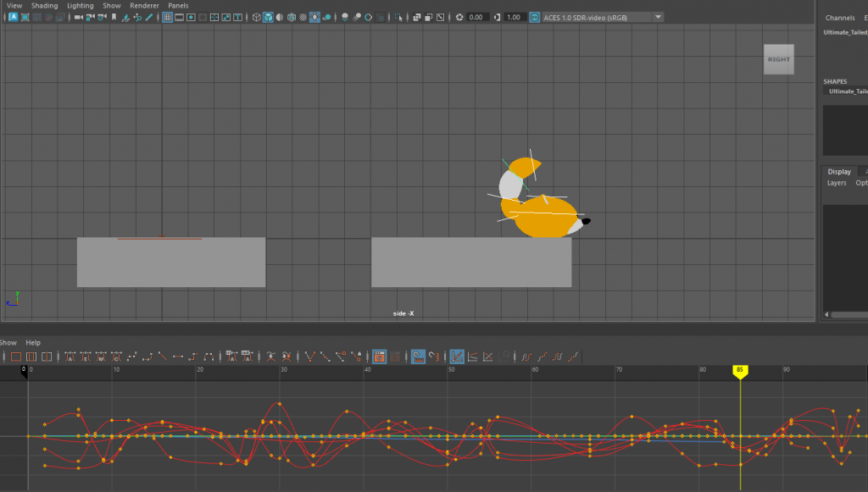Image resolution: width=868 pixels, height=492 pixels.
Task: Click Break Tangents icon
Action: click(x=310, y=357)
